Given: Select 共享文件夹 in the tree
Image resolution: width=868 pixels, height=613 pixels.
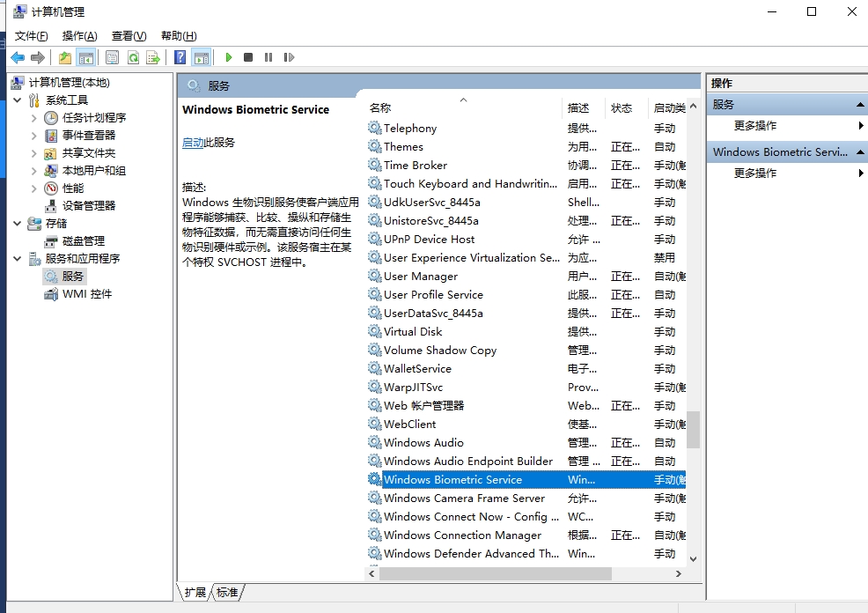Looking at the screenshot, I should pos(89,153).
